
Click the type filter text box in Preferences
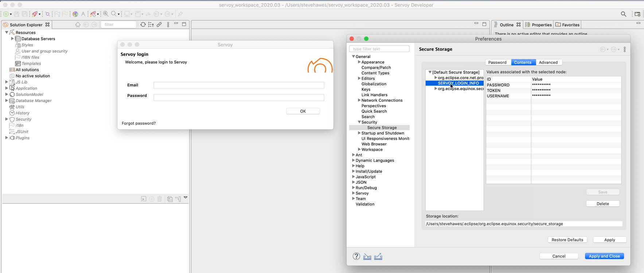click(x=379, y=49)
